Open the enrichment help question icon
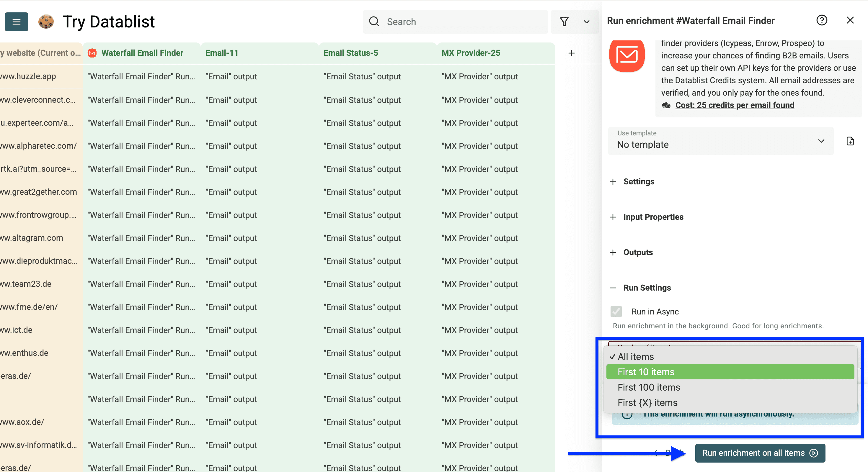 (822, 21)
